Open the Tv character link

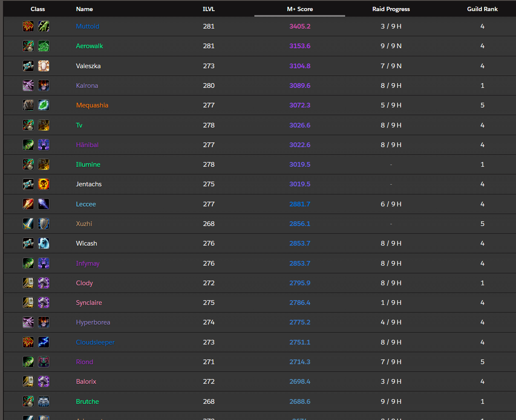click(79, 125)
